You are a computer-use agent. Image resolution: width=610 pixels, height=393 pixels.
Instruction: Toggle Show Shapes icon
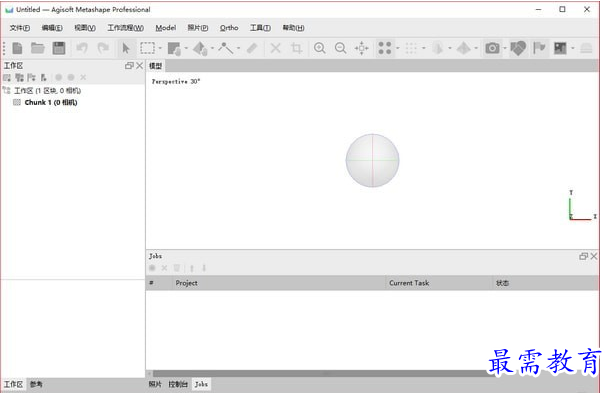pyautogui.click(x=518, y=48)
